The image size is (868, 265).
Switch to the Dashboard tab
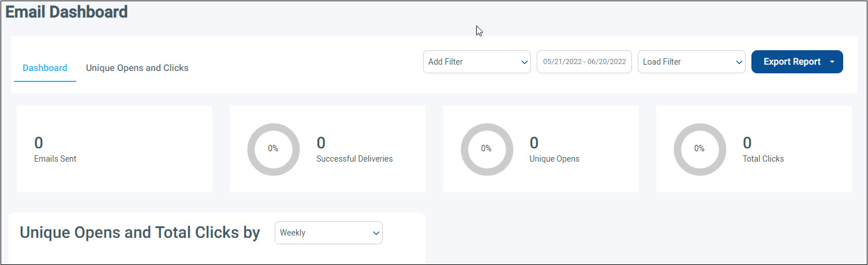[45, 68]
